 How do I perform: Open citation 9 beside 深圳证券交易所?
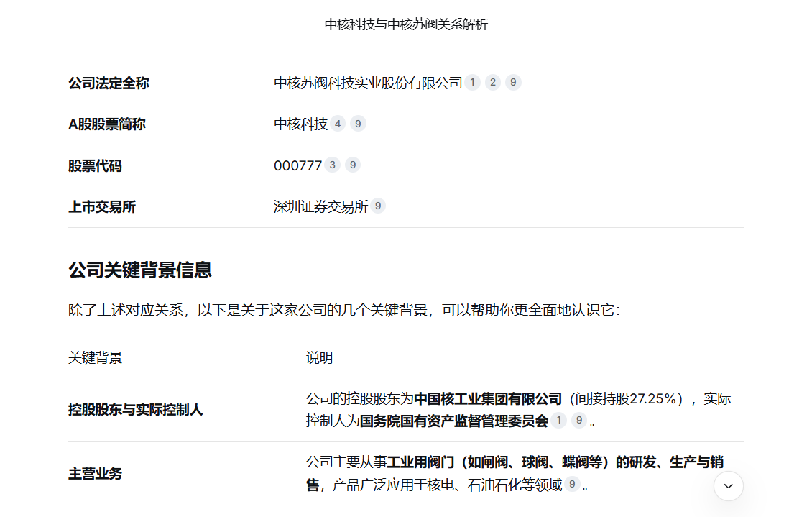(x=378, y=206)
